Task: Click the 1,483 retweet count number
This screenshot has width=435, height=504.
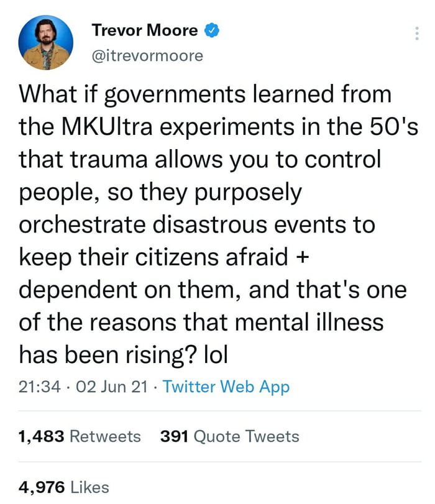Action: tap(42, 436)
